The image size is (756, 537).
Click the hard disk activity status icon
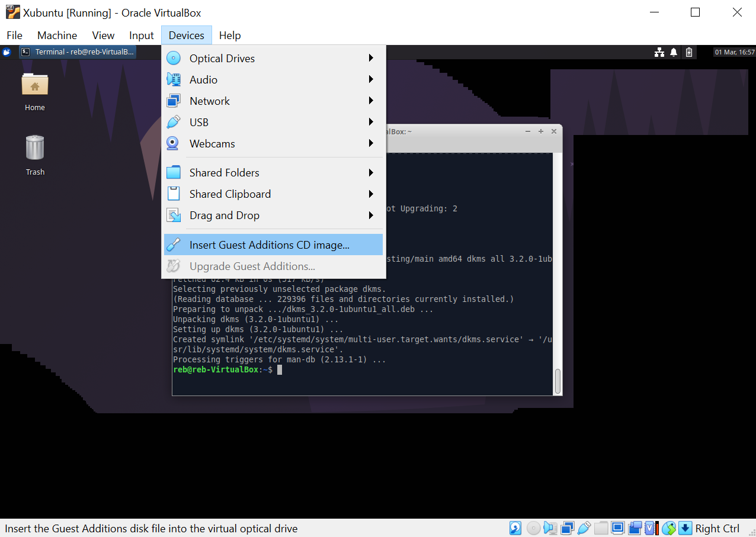coord(515,528)
